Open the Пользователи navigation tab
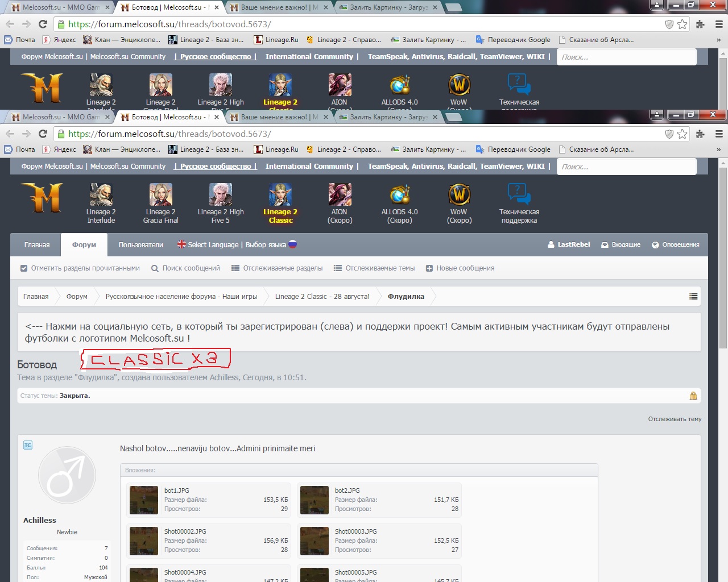728x582 pixels. [140, 245]
